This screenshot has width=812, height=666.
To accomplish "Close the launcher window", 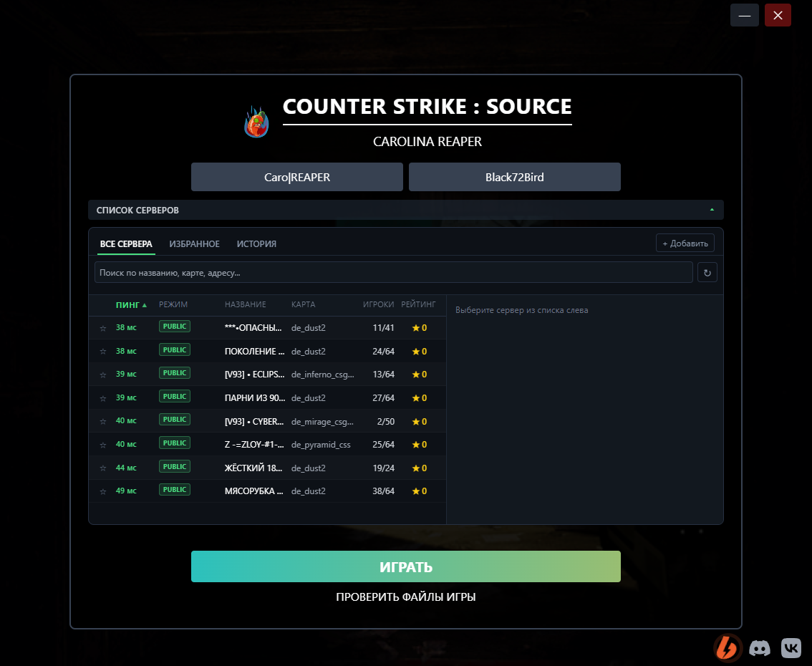I will [778, 16].
